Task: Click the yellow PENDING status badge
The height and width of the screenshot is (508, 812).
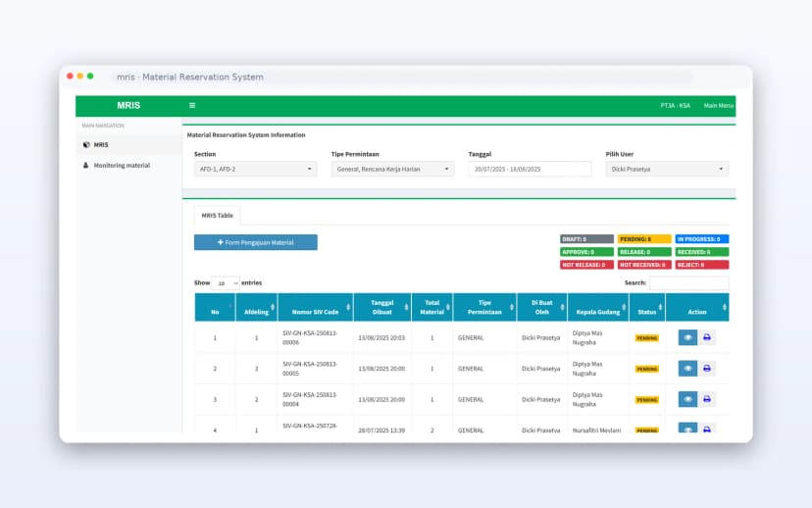Action: click(x=644, y=238)
